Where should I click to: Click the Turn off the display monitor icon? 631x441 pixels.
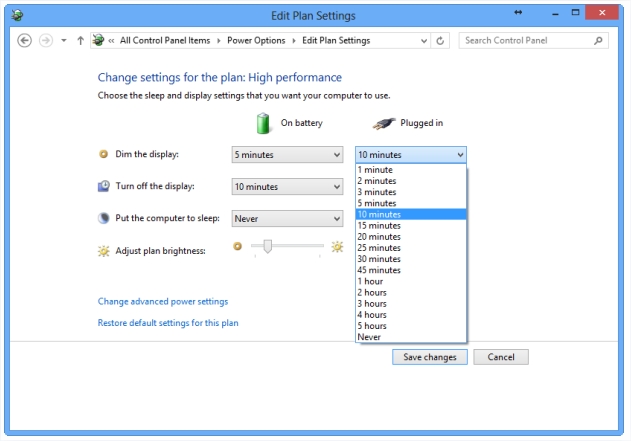103,186
